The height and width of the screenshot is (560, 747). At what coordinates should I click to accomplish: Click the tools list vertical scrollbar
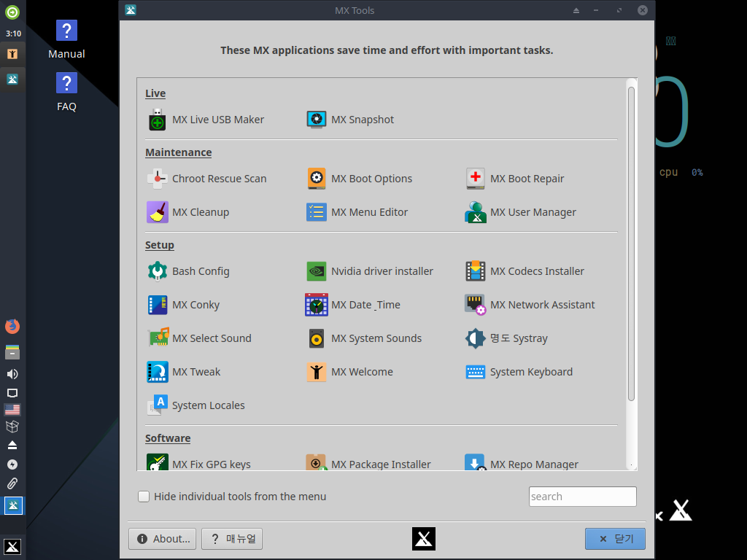pyautogui.click(x=631, y=244)
